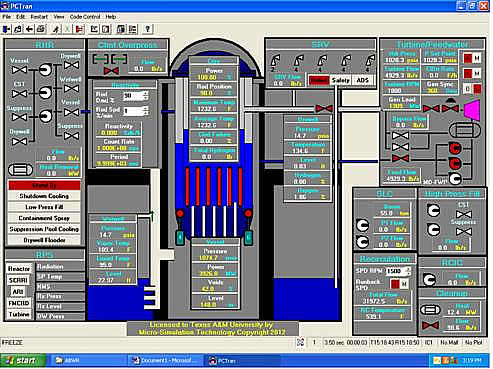493x369 pixels.
Task: Open the View menu
Action: [59, 17]
